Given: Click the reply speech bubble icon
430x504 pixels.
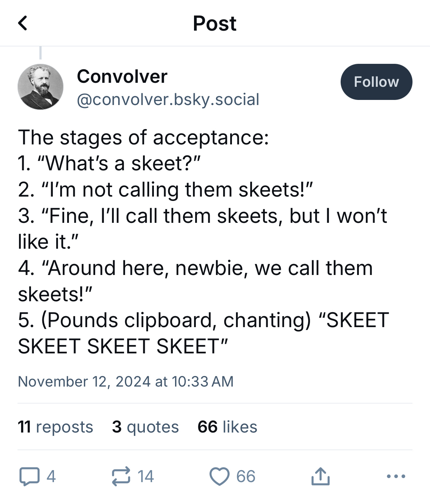Looking at the screenshot, I should (x=30, y=476).
